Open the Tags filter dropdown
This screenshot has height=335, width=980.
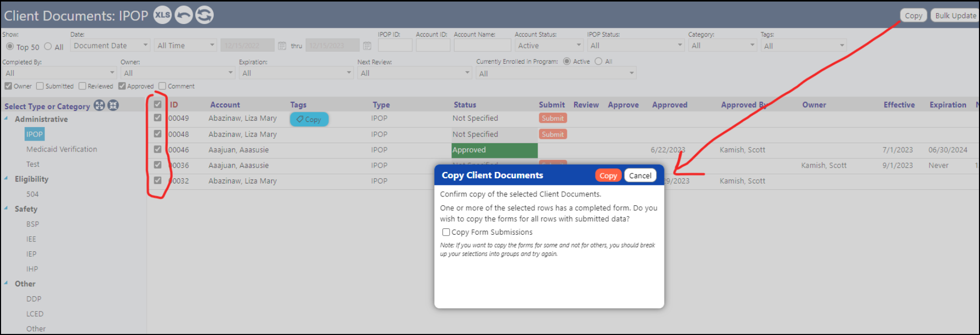pos(804,45)
